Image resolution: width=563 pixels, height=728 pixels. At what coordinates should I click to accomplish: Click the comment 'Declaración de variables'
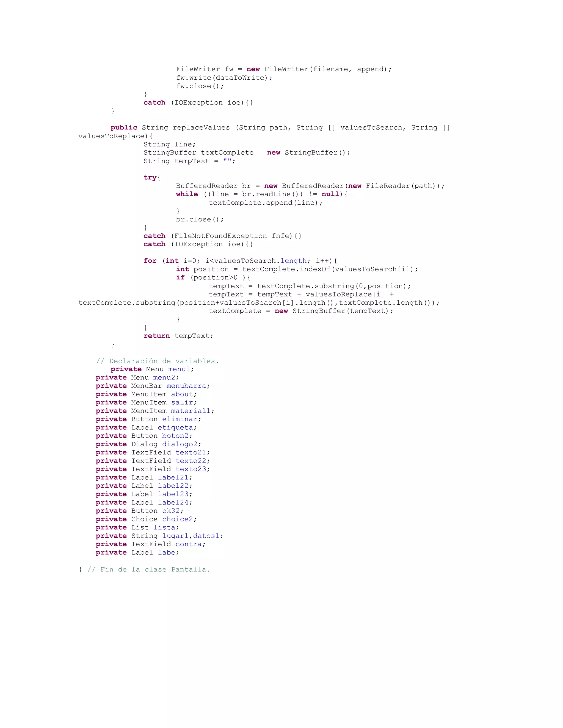click(158, 361)
